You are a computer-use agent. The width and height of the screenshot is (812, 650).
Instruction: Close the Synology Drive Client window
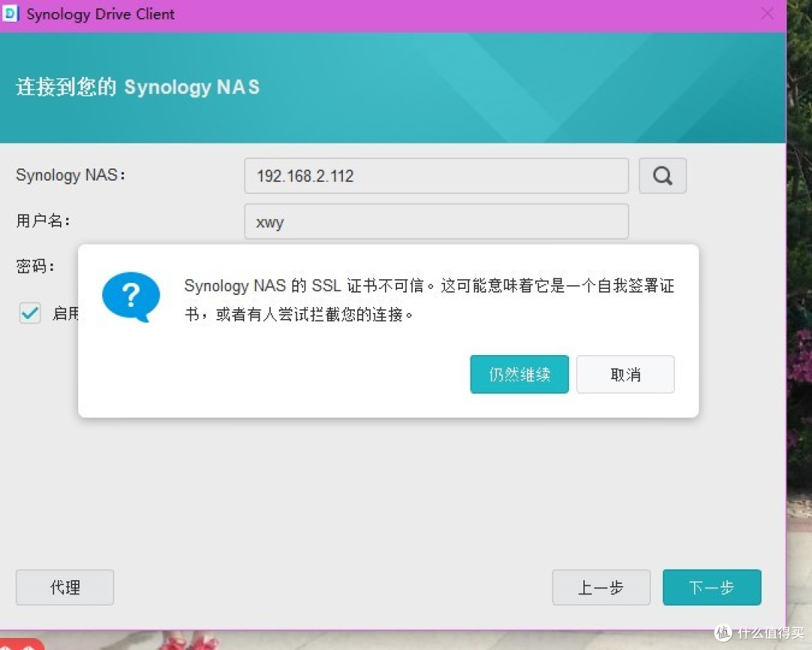pyautogui.click(x=767, y=14)
